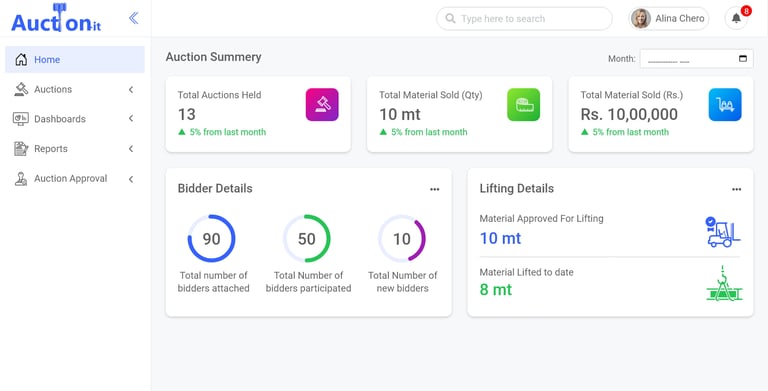Click 'Total Number of new bidders' caption
The height and width of the screenshot is (391, 768).
tap(403, 282)
